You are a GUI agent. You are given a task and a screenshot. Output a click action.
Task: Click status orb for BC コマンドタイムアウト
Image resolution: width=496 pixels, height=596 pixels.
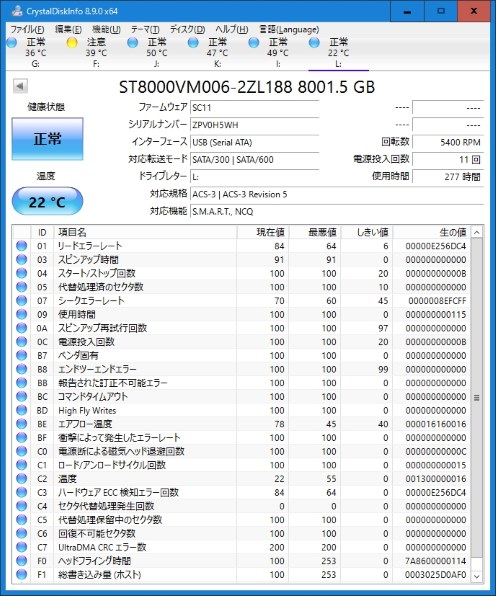point(22,396)
